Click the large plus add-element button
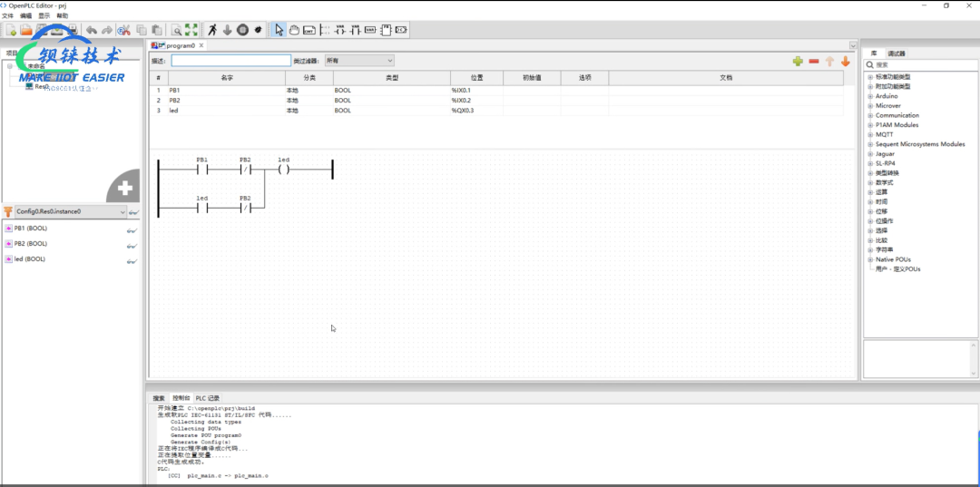Image resolution: width=980 pixels, height=487 pixels. 124,188
